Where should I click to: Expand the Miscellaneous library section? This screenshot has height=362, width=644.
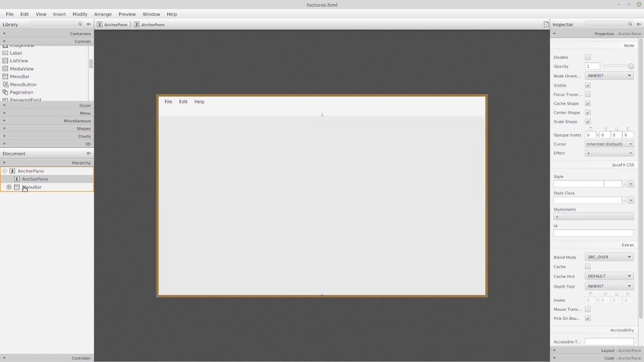click(x=47, y=121)
